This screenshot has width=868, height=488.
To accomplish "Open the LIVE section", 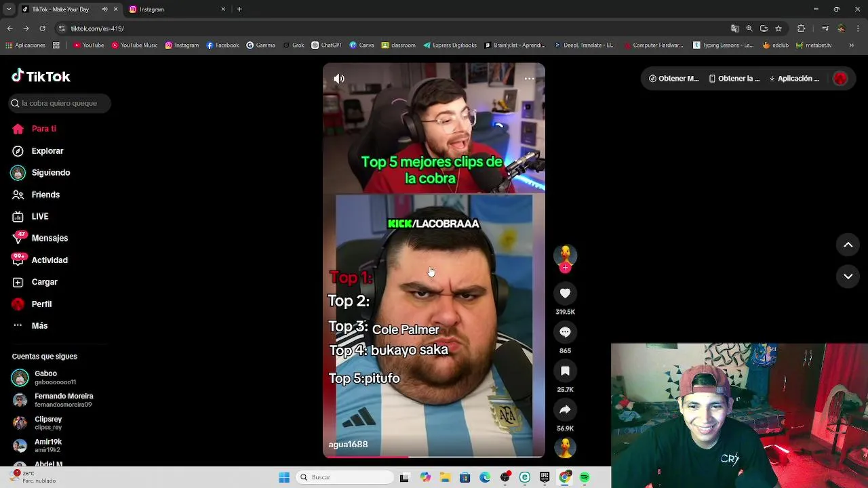I will coord(31,216).
